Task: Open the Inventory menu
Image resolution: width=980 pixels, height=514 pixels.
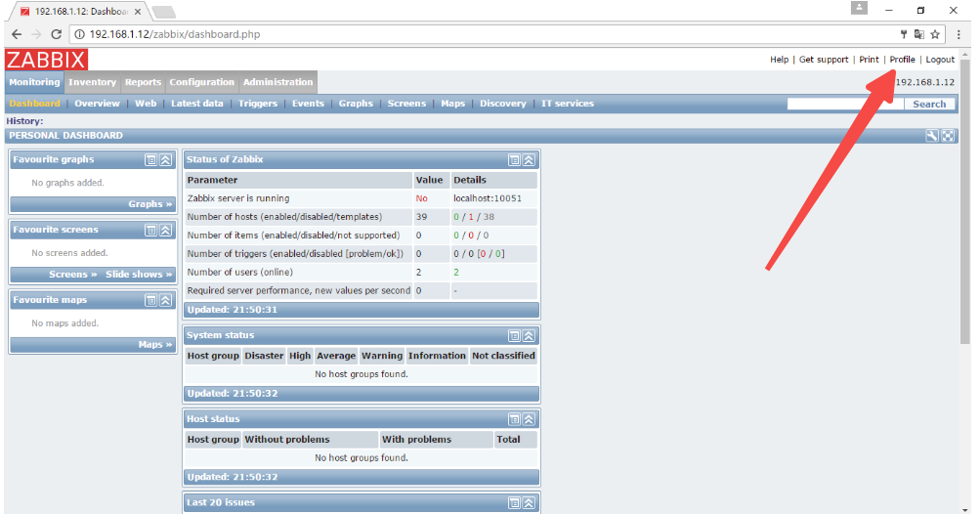Action: [x=93, y=82]
